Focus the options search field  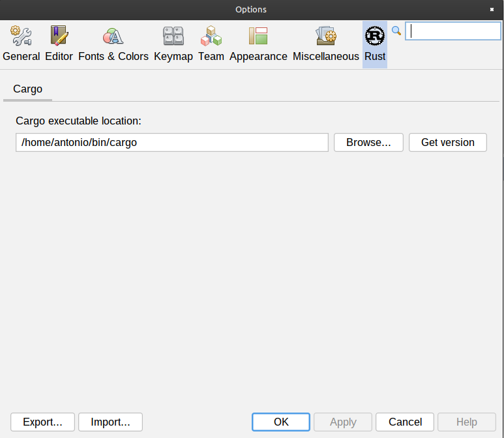(x=453, y=31)
